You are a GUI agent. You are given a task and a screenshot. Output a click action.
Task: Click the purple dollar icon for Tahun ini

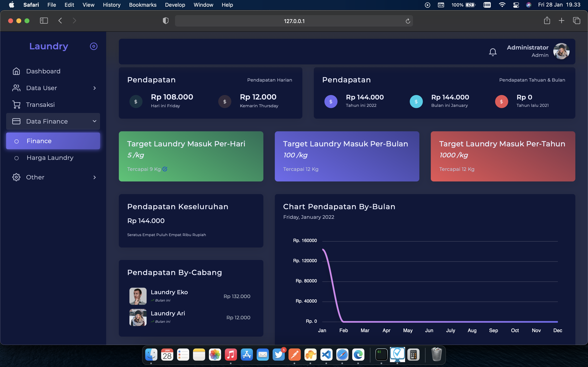click(x=331, y=102)
